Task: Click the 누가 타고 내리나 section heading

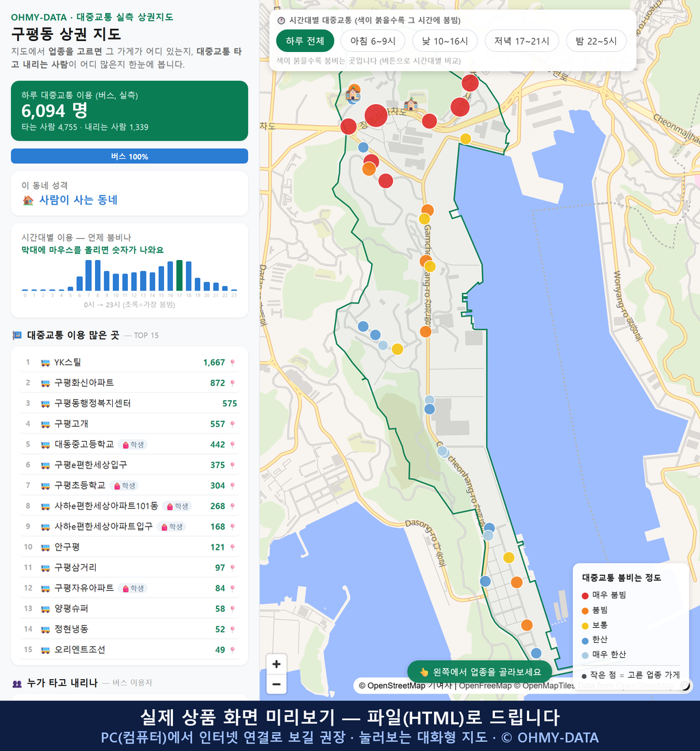Action: tap(62, 683)
